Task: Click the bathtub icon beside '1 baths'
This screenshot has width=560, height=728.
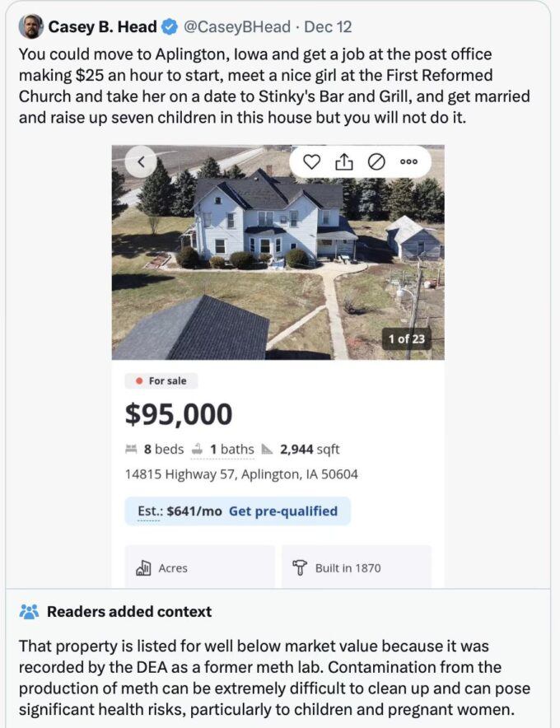Action: (x=197, y=450)
